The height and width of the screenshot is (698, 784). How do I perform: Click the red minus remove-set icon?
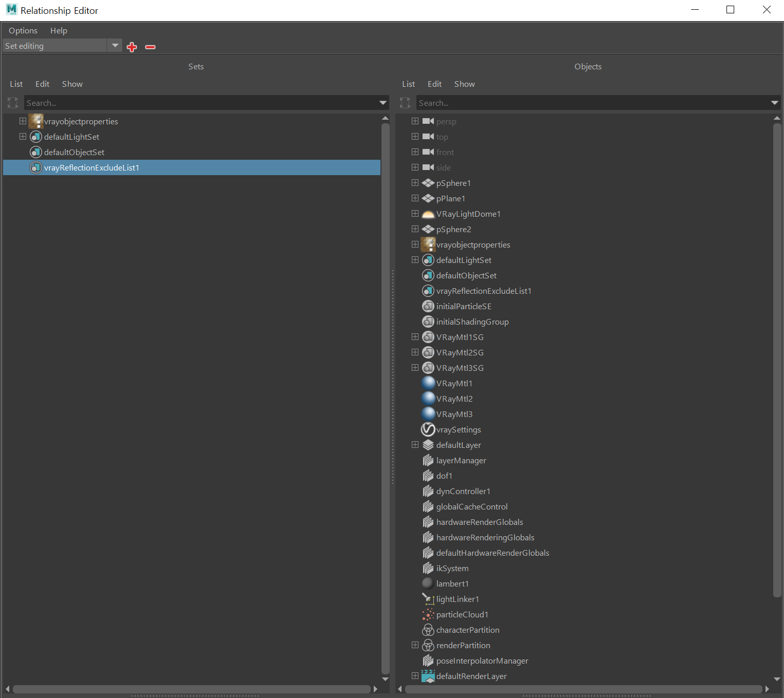[150, 47]
